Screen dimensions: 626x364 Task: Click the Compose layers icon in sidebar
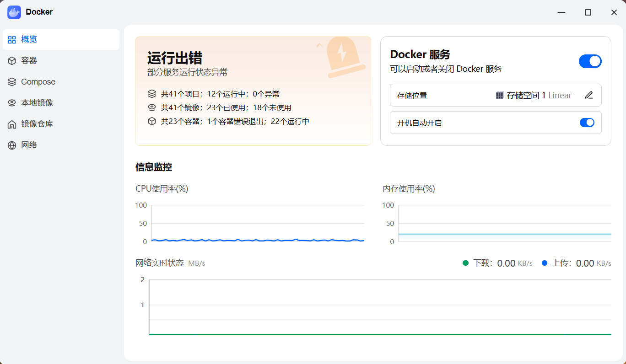click(12, 82)
